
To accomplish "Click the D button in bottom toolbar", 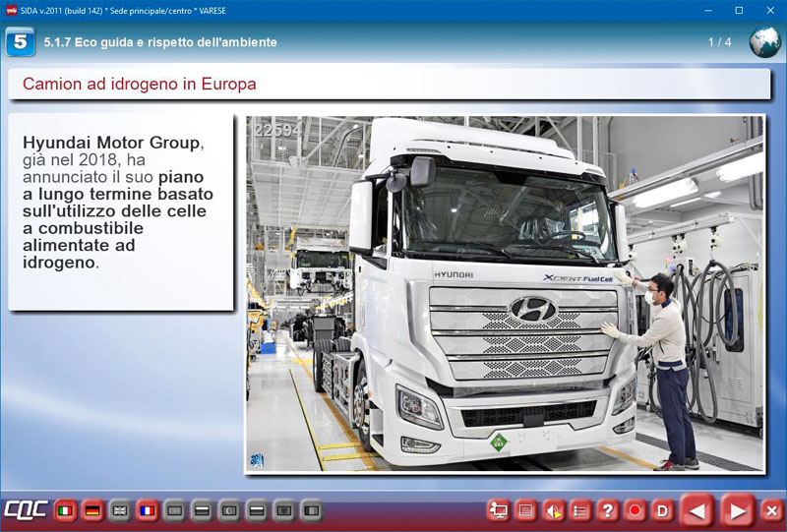I will pyautogui.click(x=662, y=510).
